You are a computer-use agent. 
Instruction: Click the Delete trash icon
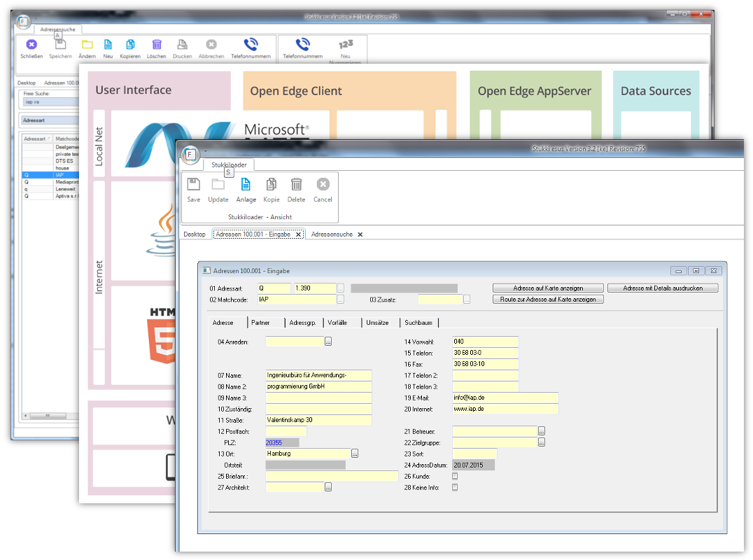(296, 184)
